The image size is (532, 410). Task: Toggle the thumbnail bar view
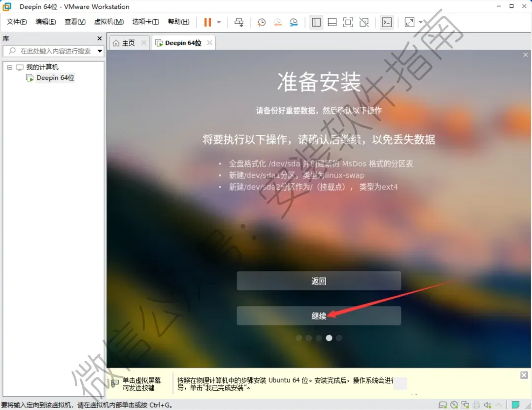332,22
